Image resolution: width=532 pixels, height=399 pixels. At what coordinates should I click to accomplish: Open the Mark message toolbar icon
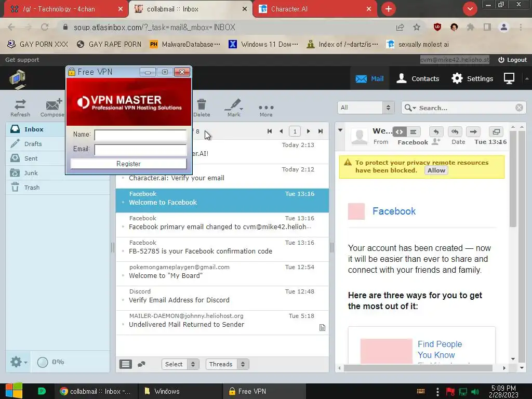[x=234, y=108]
